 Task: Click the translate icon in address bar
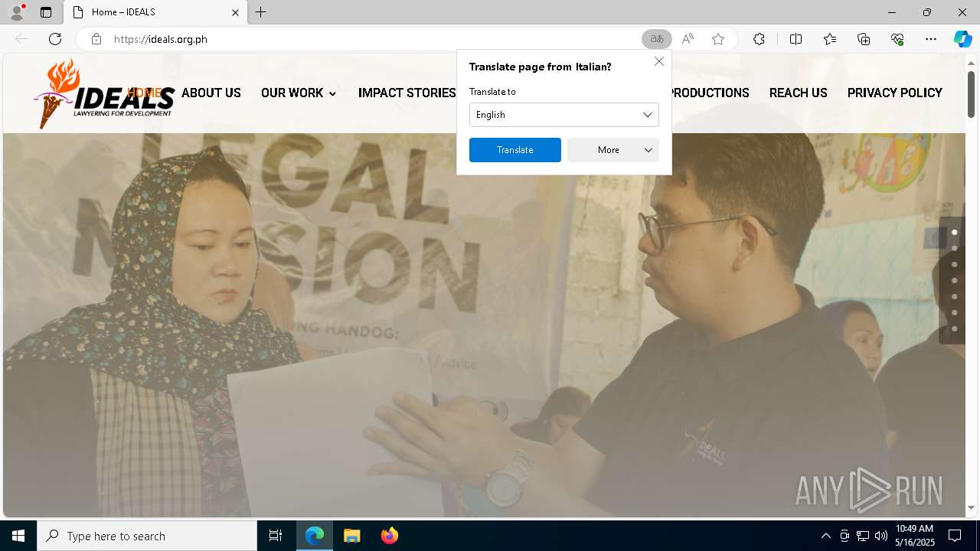656,39
